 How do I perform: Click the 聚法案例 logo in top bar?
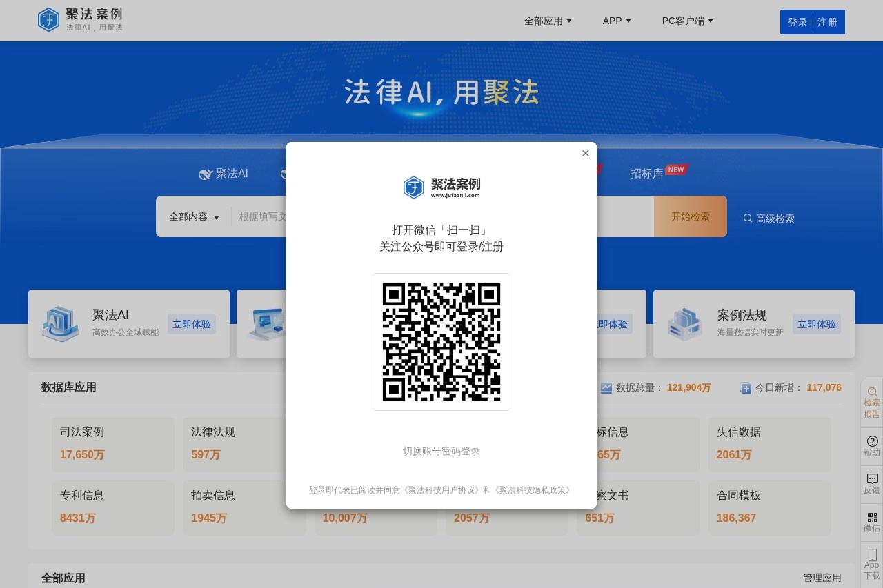[80, 19]
